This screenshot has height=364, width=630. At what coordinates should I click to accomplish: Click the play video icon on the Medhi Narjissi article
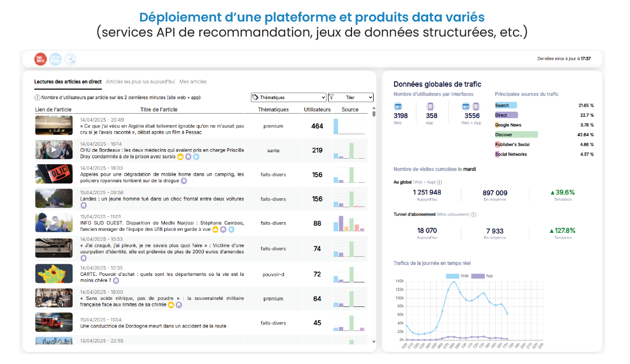pyautogui.click(x=231, y=230)
